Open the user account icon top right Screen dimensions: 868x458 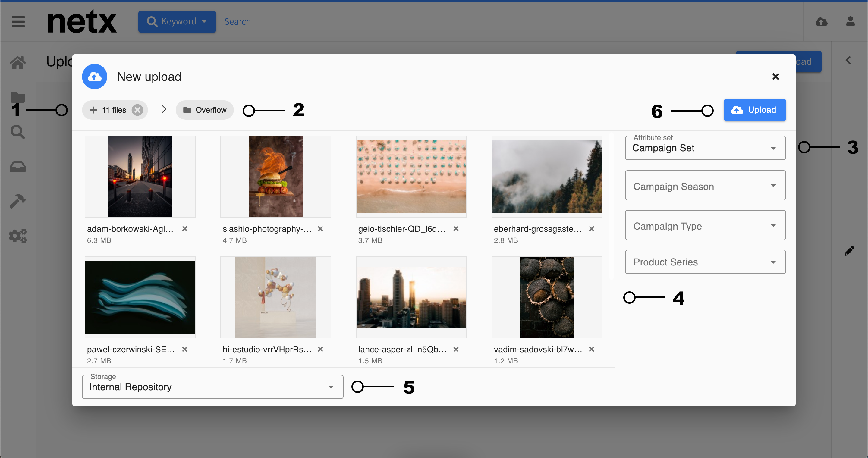[851, 22]
